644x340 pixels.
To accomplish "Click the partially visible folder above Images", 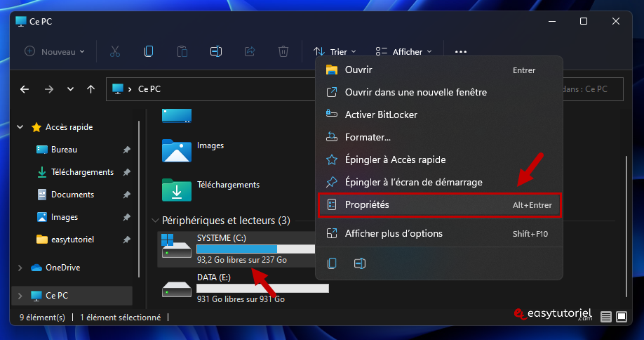I will coord(177,116).
